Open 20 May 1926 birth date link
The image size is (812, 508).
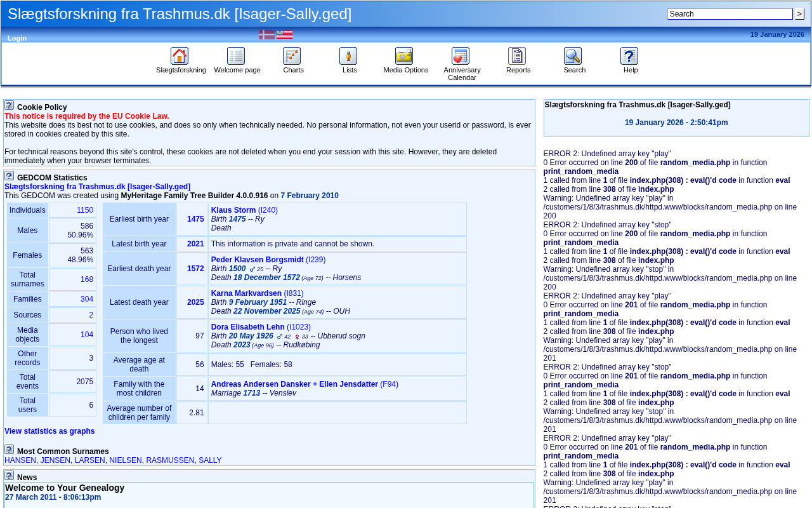click(251, 336)
